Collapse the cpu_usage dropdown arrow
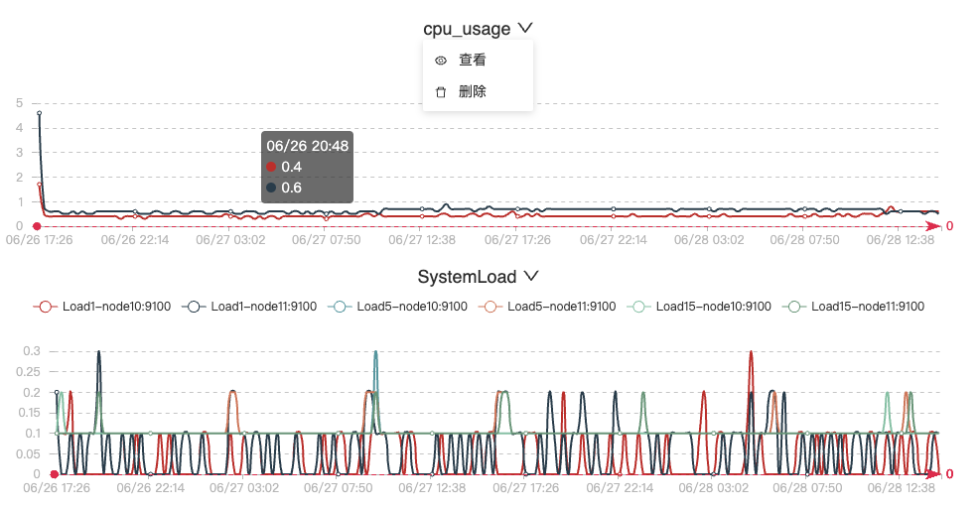Screen dimensions: 980x510 526,30
